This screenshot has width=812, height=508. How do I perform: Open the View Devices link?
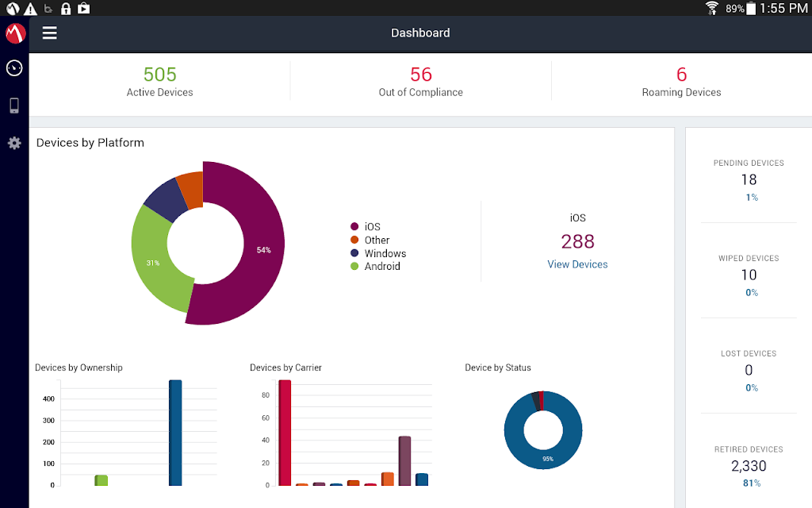coord(577,264)
